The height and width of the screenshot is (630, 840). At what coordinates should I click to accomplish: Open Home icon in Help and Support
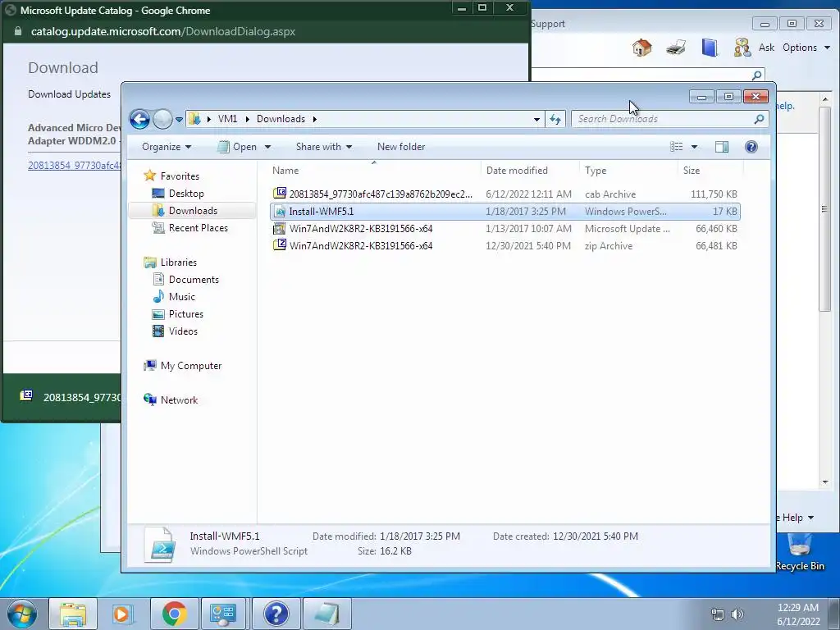click(641, 47)
